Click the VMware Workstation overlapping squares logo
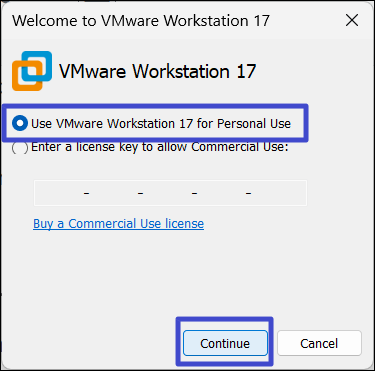 tap(32, 71)
